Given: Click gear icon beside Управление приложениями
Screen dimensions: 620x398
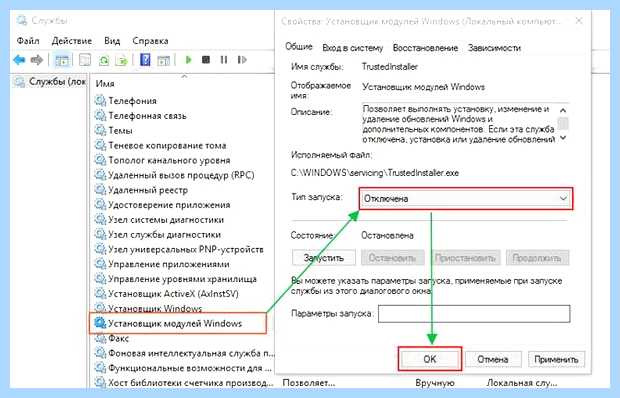Looking at the screenshot, I should click(100, 264).
